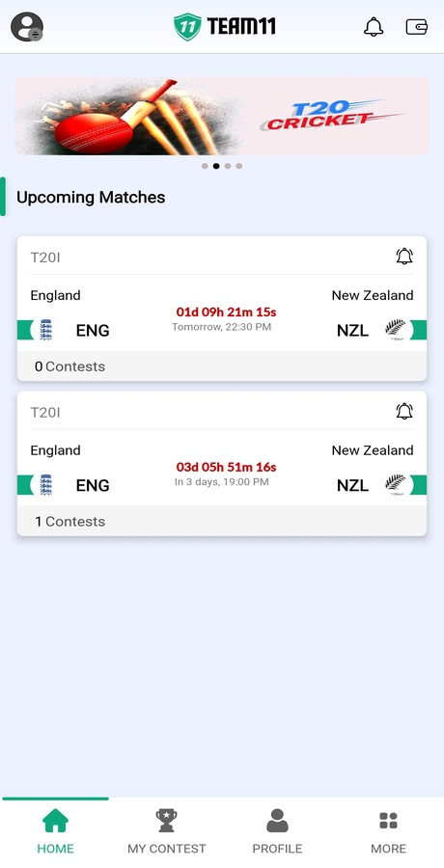Go to Home tab

click(x=55, y=831)
